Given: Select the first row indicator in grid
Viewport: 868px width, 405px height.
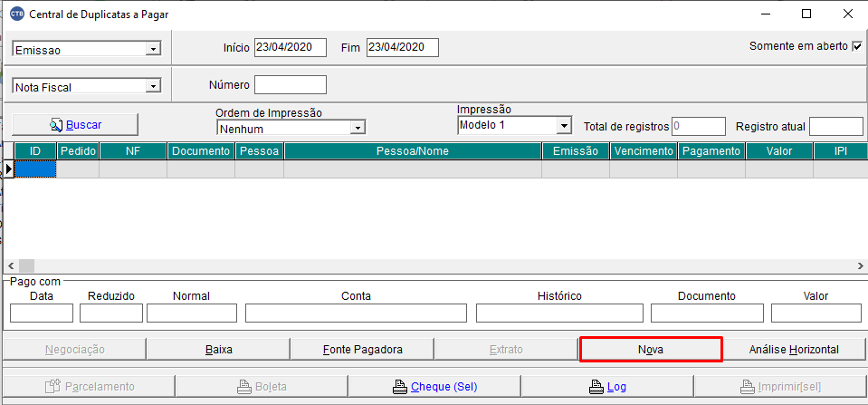Looking at the screenshot, I should point(9,169).
